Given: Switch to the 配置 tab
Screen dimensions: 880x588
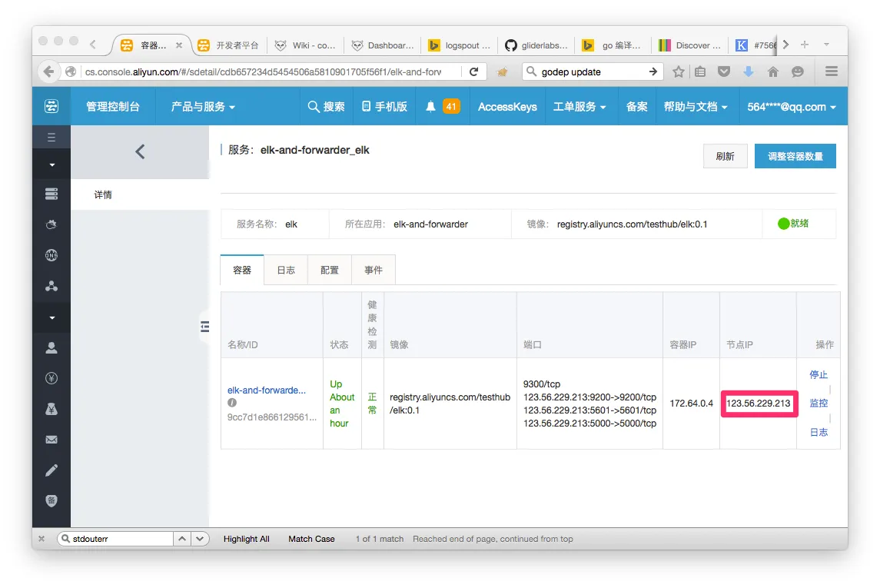Looking at the screenshot, I should (330, 270).
